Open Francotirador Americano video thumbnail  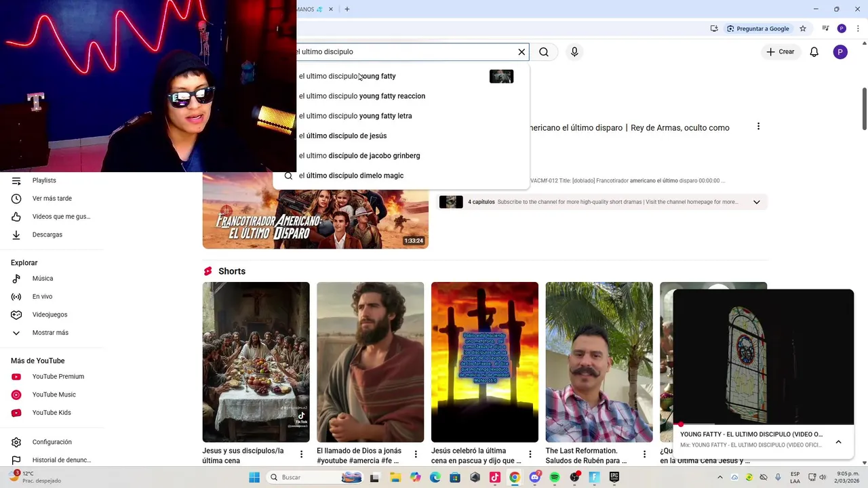315,217
